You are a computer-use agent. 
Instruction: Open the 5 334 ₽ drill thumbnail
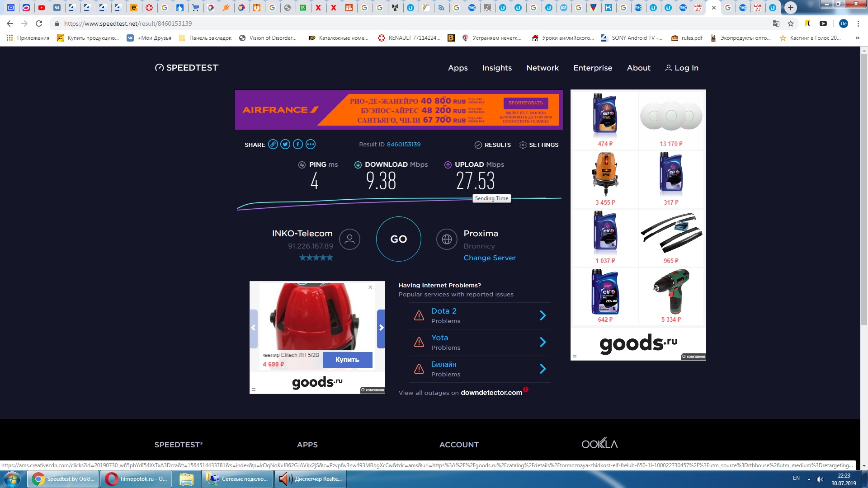tap(671, 296)
